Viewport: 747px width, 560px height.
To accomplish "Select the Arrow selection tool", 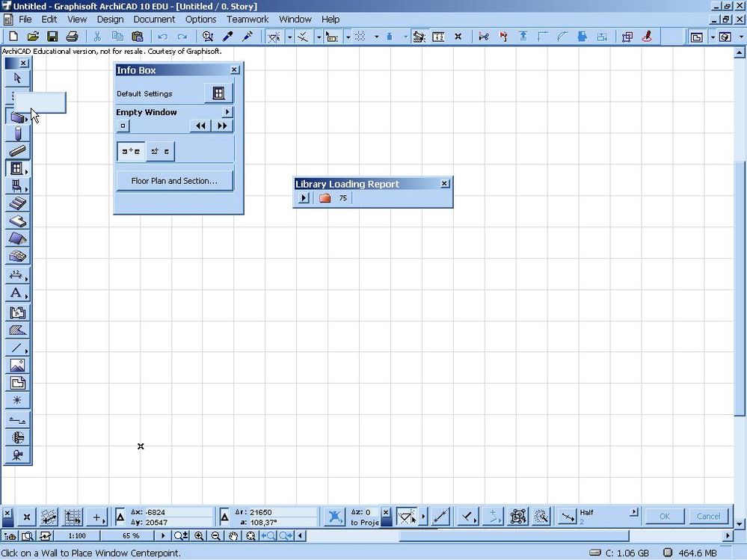I will click(x=16, y=78).
